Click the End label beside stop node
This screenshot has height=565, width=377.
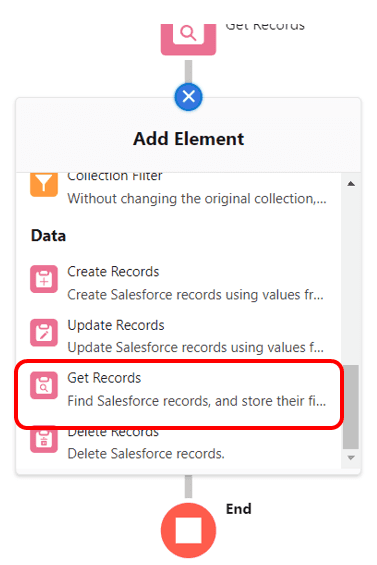(x=239, y=509)
